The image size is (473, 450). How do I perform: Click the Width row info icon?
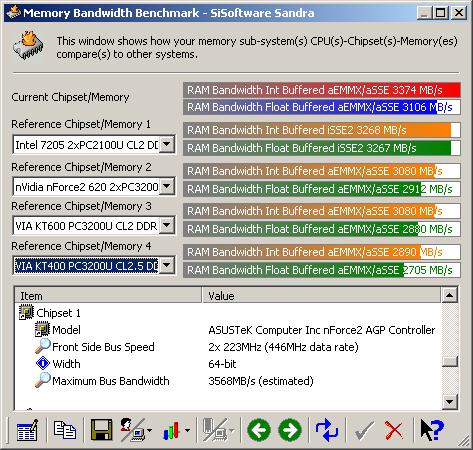pyautogui.click(x=43, y=363)
